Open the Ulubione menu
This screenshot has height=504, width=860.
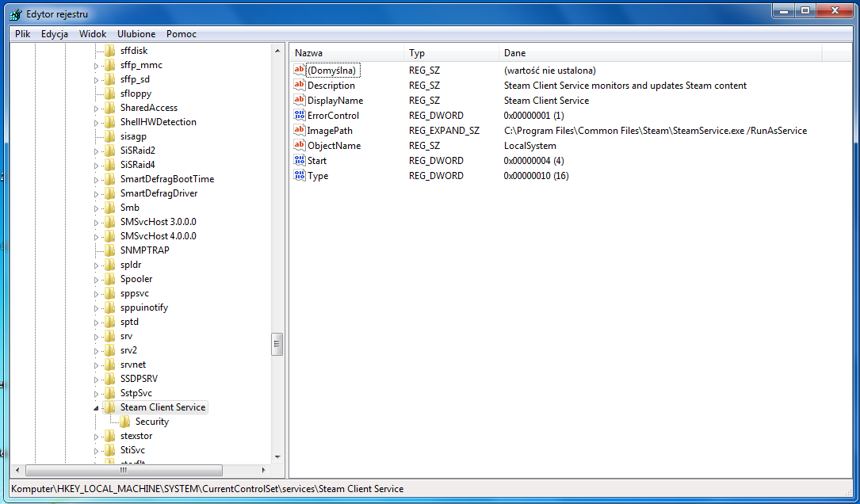point(136,34)
